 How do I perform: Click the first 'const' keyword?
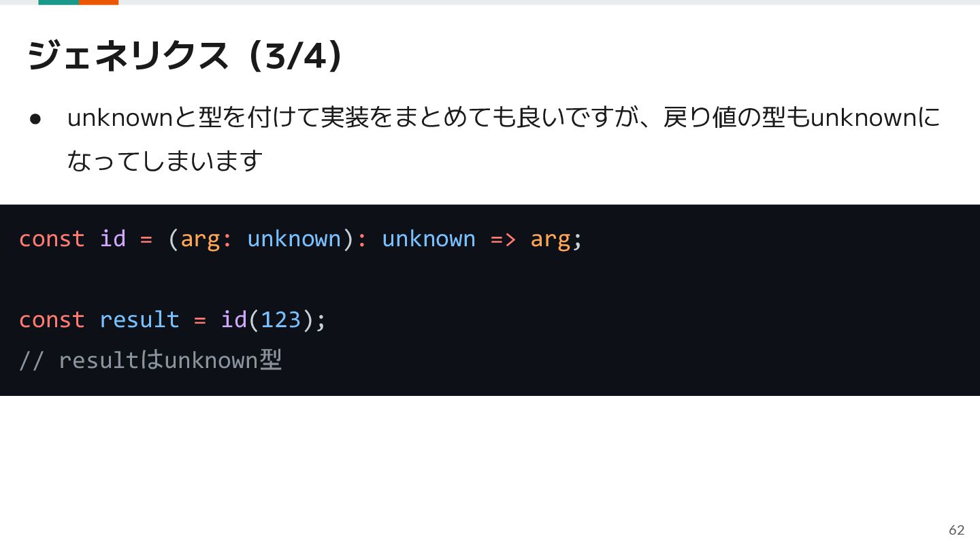52,239
